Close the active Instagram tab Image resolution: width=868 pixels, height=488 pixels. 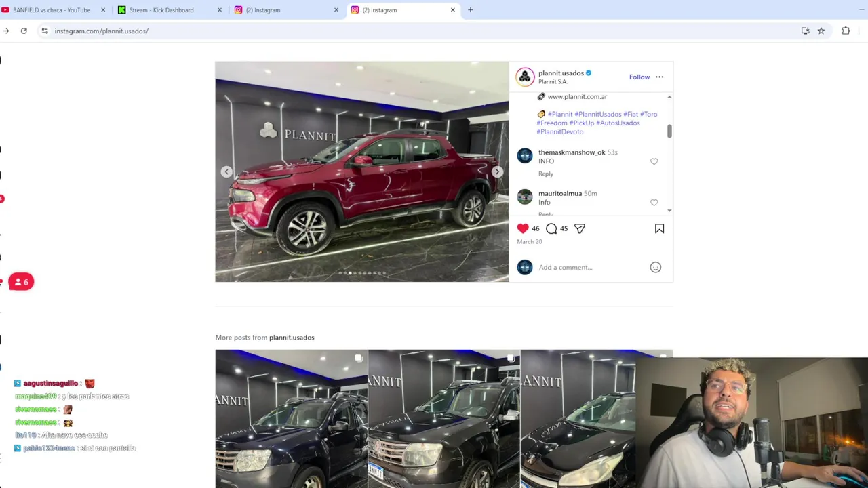click(453, 9)
